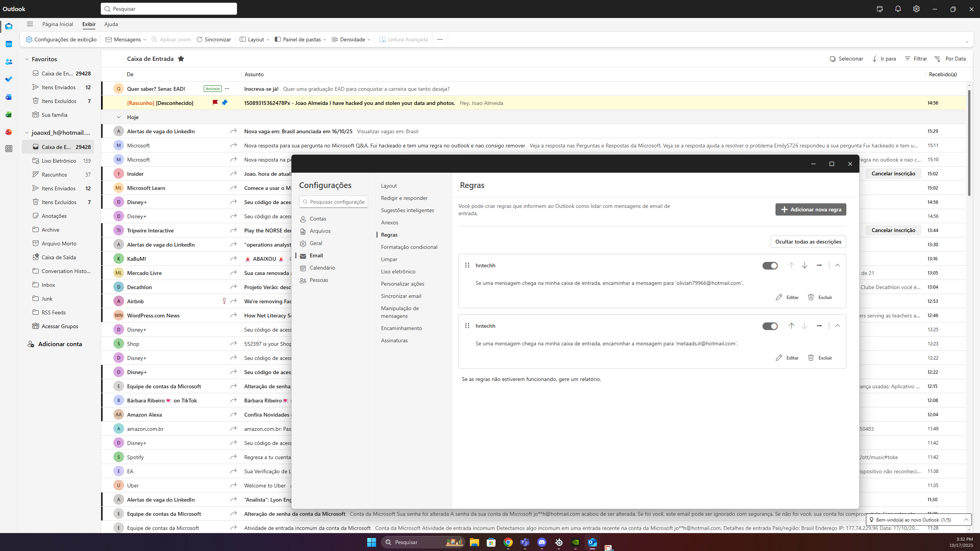This screenshot has height=551, width=980.
Task: Open the settings gear in title bar
Action: coord(916,9)
